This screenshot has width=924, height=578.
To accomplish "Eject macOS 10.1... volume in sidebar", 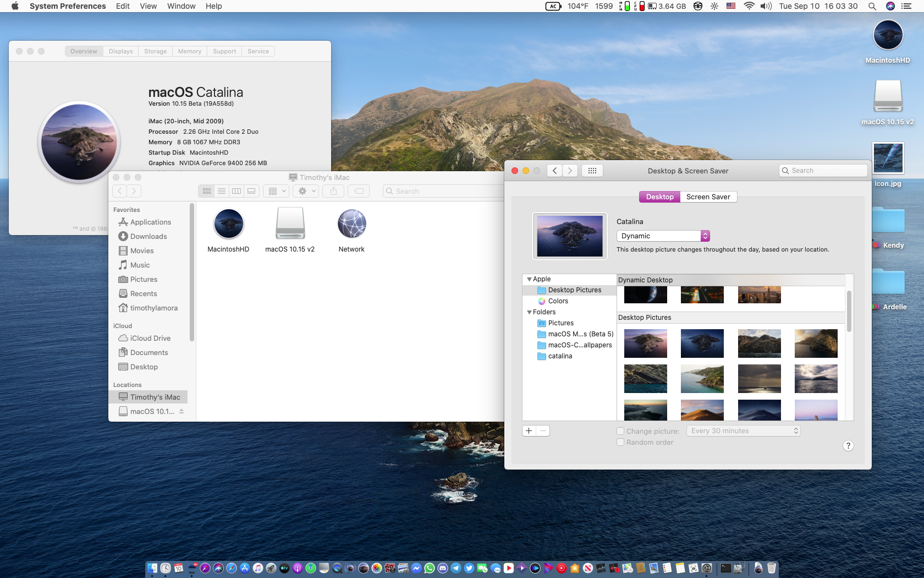I will 182,411.
